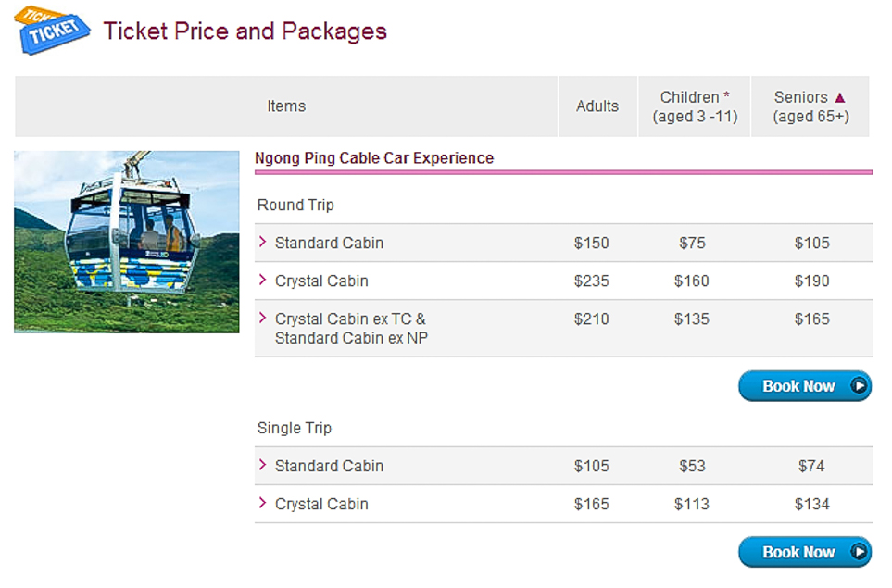
Task: Click the Seniors triangle symbol
Action: pos(839,98)
